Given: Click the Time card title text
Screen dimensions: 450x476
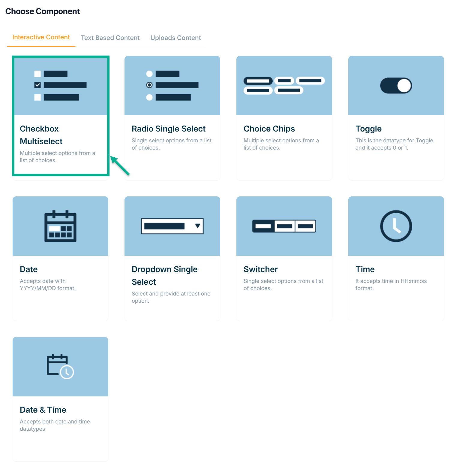Looking at the screenshot, I should [x=365, y=269].
